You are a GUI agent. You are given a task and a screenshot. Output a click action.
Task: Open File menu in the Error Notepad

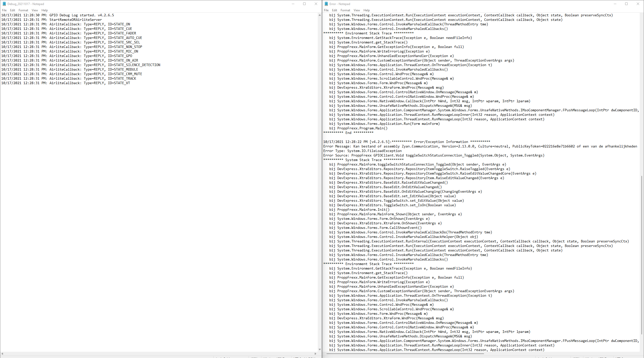click(x=326, y=10)
